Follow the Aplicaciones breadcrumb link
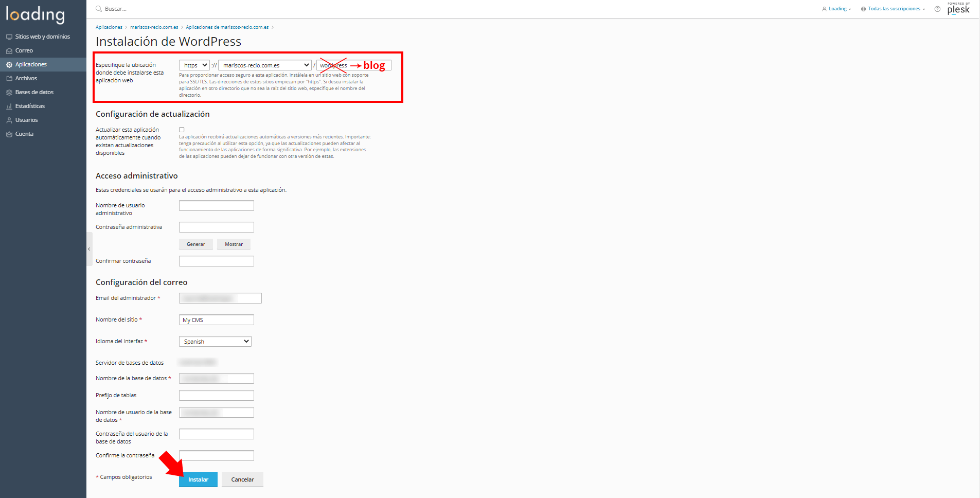The image size is (980, 498). click(x=109, y=27)
